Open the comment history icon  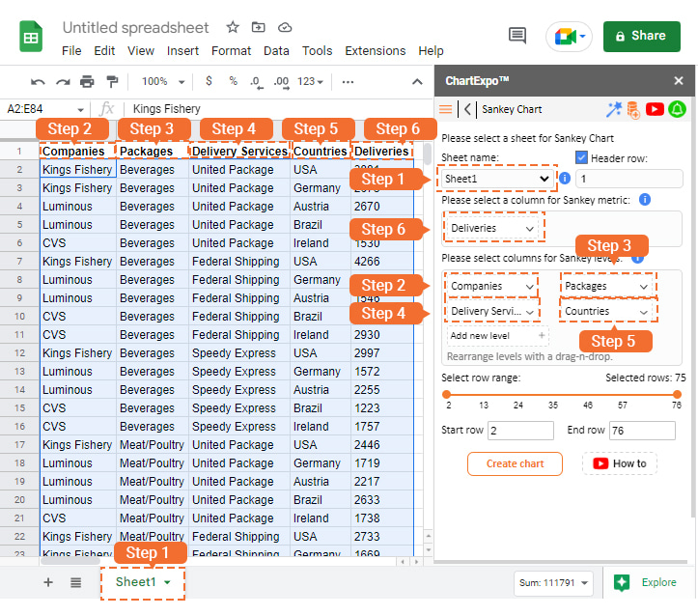[x=517, y=36]
